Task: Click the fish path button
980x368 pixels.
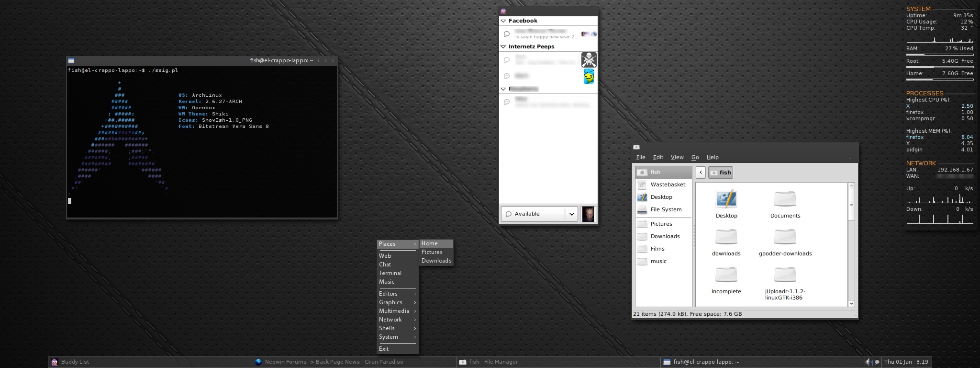Action: point(721,172)
